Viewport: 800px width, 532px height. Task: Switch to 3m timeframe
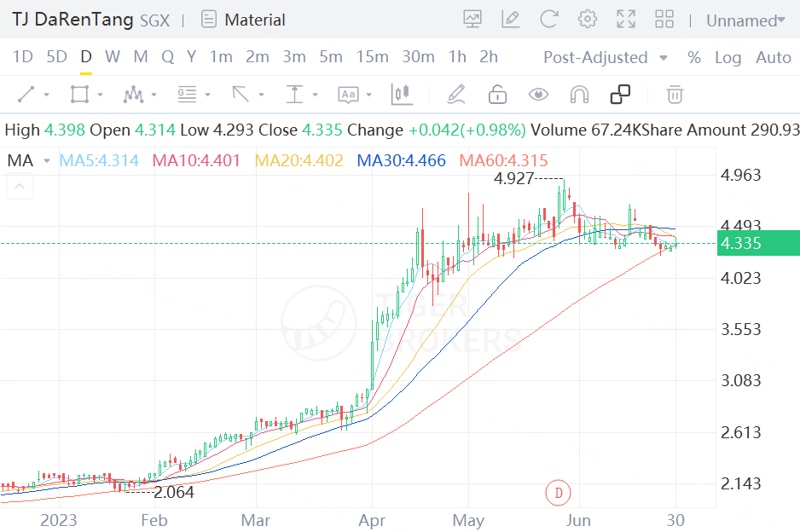(x=294, y=56)
